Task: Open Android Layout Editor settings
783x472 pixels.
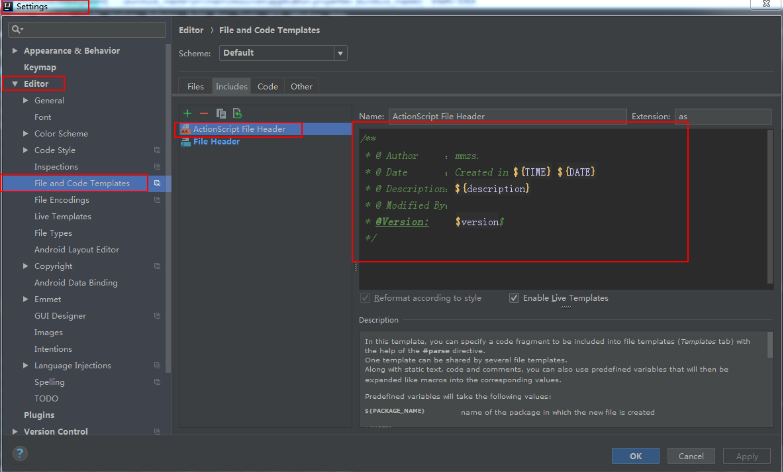Action: pyautogui.click(x=77, y=250)
